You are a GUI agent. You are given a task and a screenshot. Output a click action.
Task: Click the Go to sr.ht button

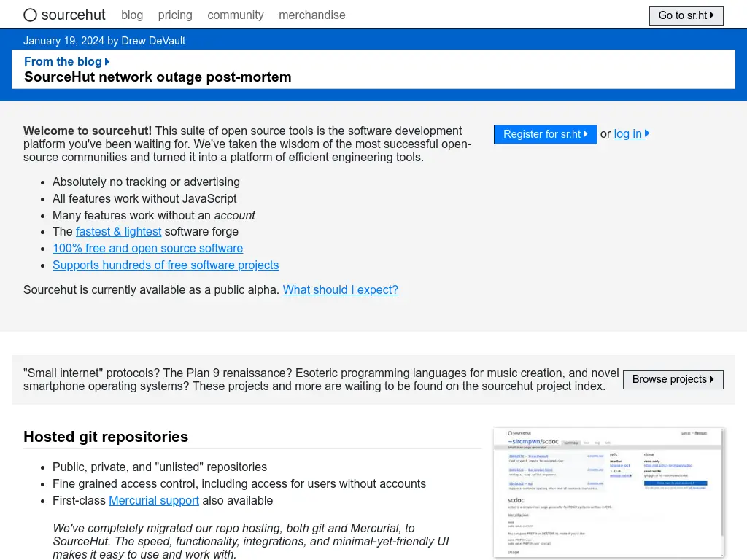(x=686, y=15)
